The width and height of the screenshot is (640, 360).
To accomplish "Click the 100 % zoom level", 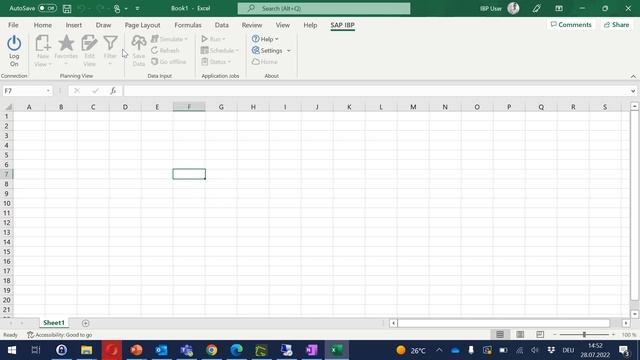I will [629, 335].
